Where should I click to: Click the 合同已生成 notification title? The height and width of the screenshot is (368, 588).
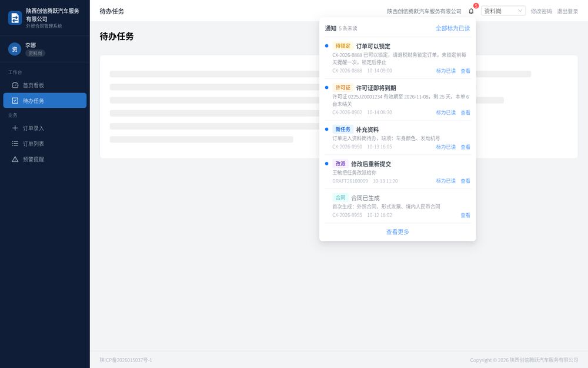tap(365, 198)
